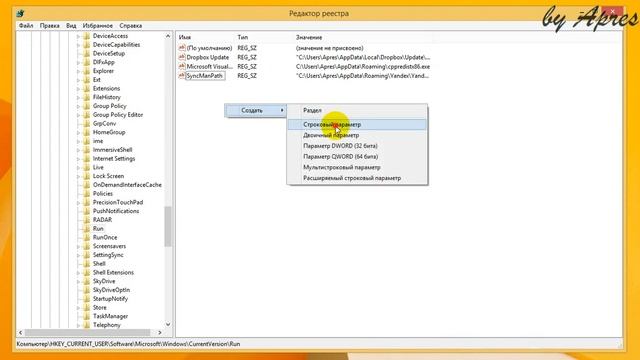Click the Создать context menu item
640x360 pixels.
coord(256,110)
